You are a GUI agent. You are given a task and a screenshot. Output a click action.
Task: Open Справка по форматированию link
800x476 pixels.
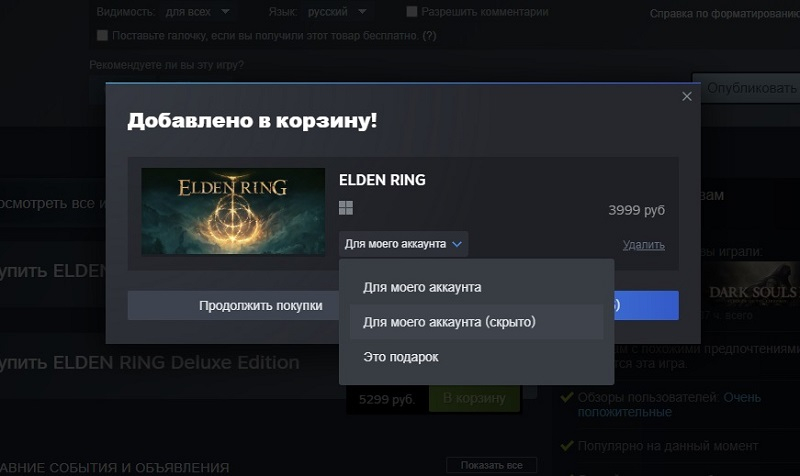click(x=724, y=14)
